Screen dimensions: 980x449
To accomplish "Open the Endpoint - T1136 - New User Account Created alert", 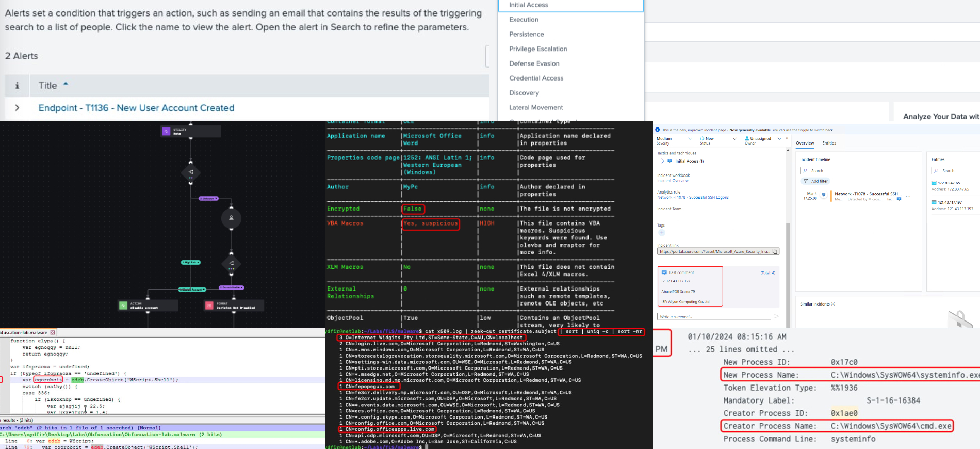I will pyautogui.click(x=136, y=108).
